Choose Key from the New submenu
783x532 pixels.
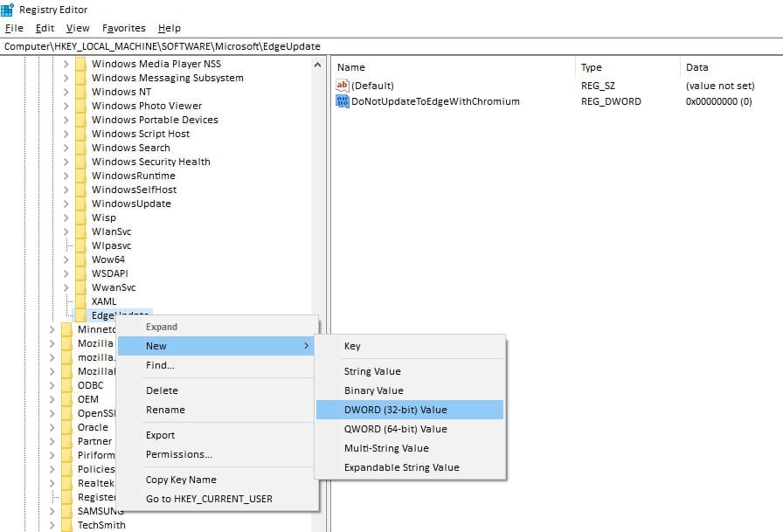410,346
